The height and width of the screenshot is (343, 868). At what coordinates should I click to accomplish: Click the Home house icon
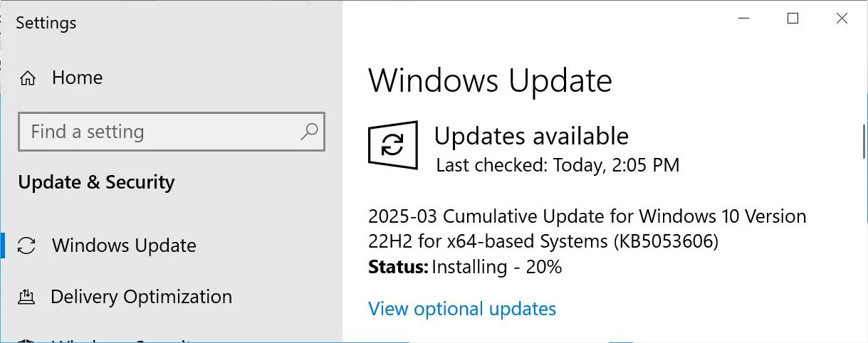28,78
